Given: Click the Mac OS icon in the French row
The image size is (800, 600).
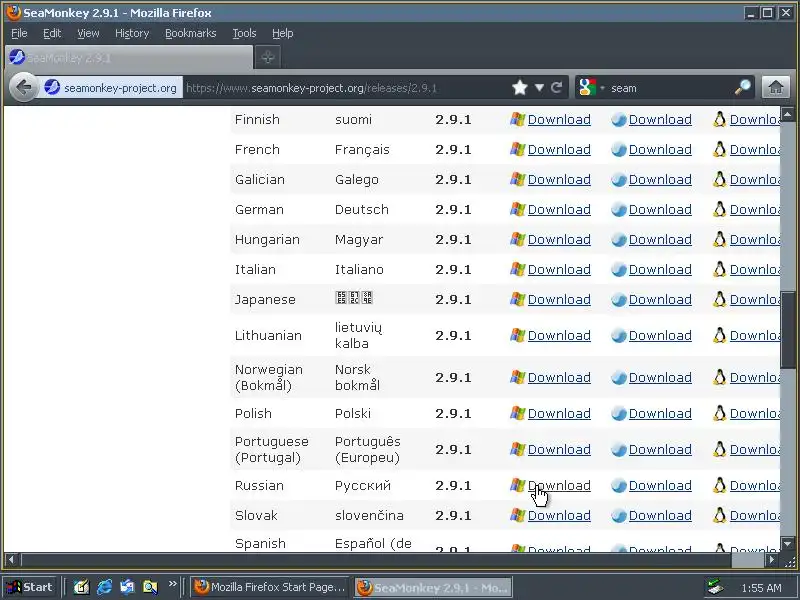Looking at the screenshot, I should click(618, 149).
